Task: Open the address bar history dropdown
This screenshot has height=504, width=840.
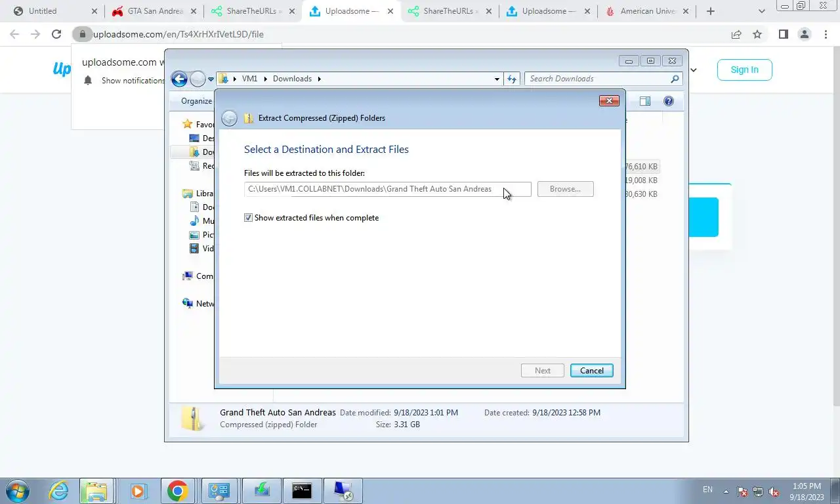Action: (x=497, y=79)
